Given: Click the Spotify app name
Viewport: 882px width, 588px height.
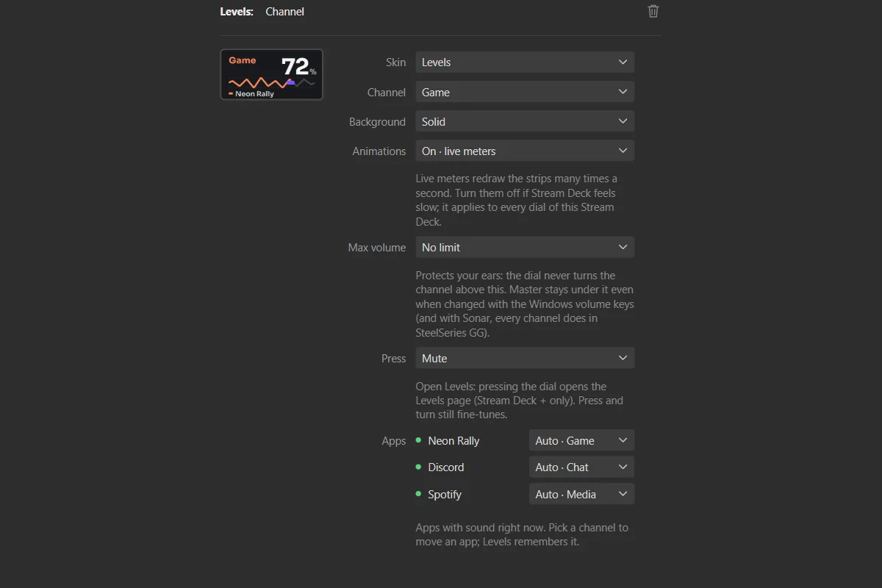Looking at the screenshot, I should click(445, 495).
